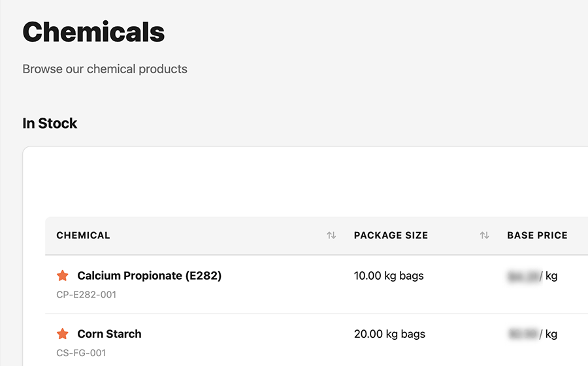Click the Base Price column header

pos(537,235)
